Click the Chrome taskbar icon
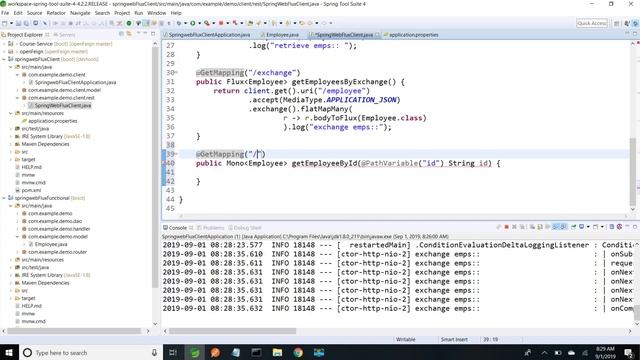Viewport: 640px width, 360px height. [x=298, y=353]
